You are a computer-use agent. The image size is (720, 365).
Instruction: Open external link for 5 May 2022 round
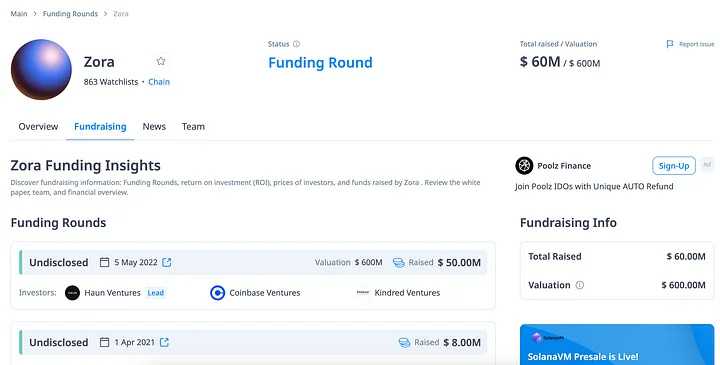click(x=167, y=262)
